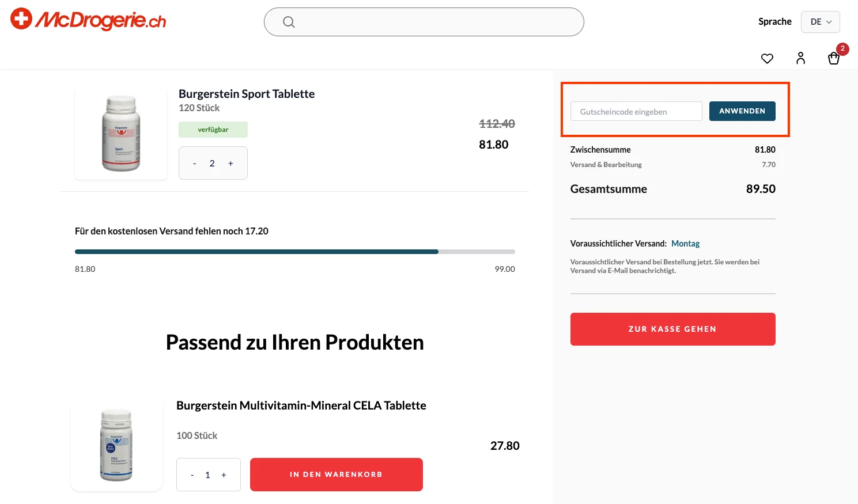Open the DE language dropdown

click(x=820, y=21)
